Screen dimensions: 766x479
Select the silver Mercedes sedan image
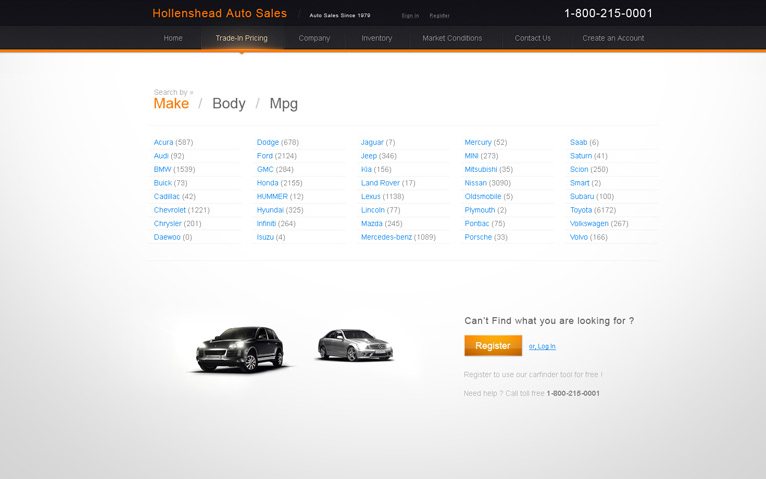355,345
